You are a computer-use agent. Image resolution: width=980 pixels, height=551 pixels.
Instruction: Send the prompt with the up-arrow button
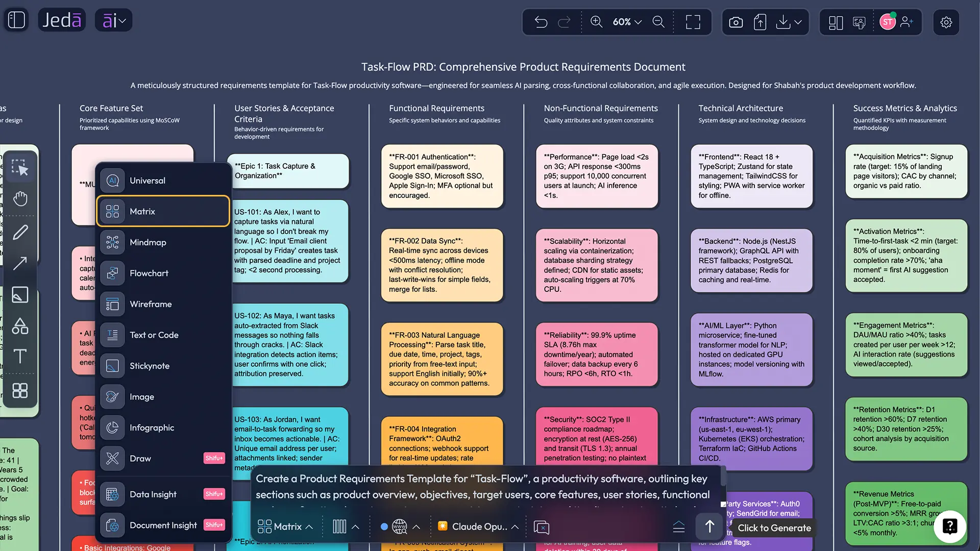pos(709,527)
